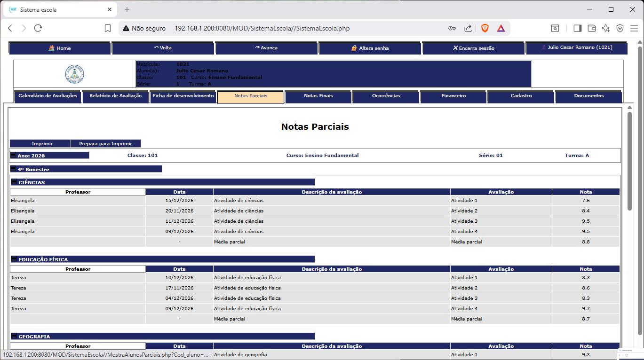Click the school logo image
This screenshot has width=644, height=360.
pos(74,74)
